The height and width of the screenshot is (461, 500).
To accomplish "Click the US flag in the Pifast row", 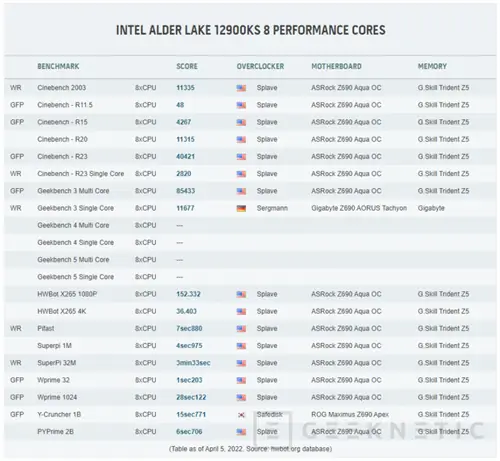I will [x=241, y=329].
